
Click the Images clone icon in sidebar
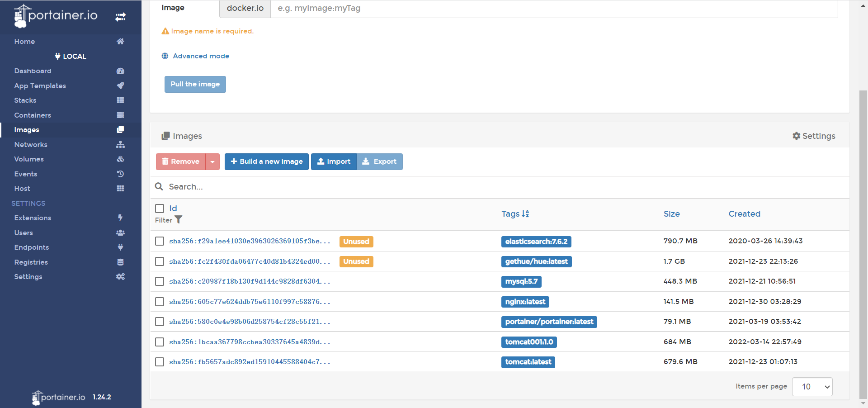pos(120,130)
